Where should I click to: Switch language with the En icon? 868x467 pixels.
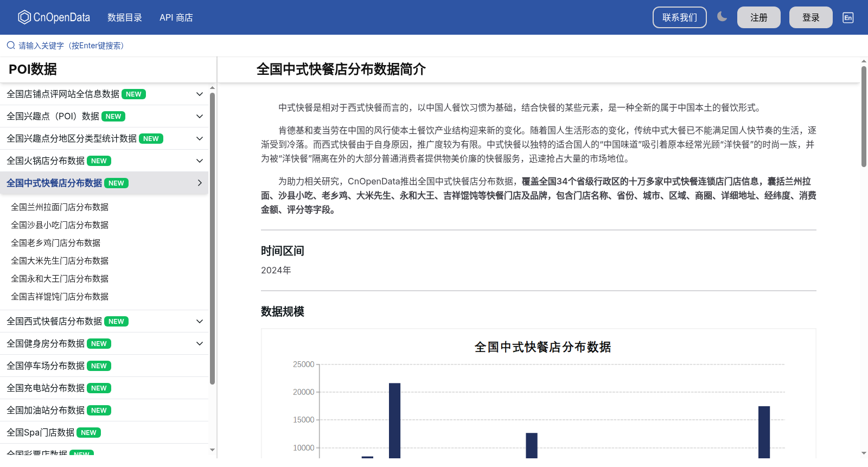(848, 17)
